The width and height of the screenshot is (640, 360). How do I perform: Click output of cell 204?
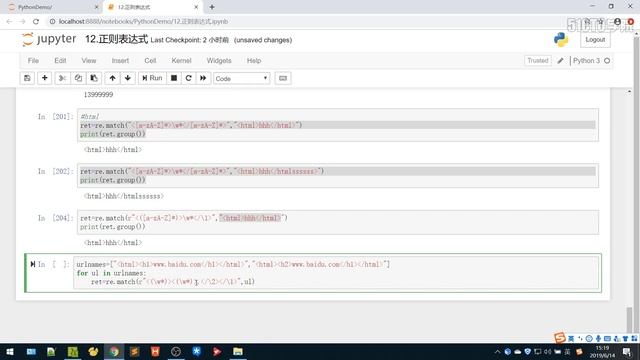coord(113,242)
